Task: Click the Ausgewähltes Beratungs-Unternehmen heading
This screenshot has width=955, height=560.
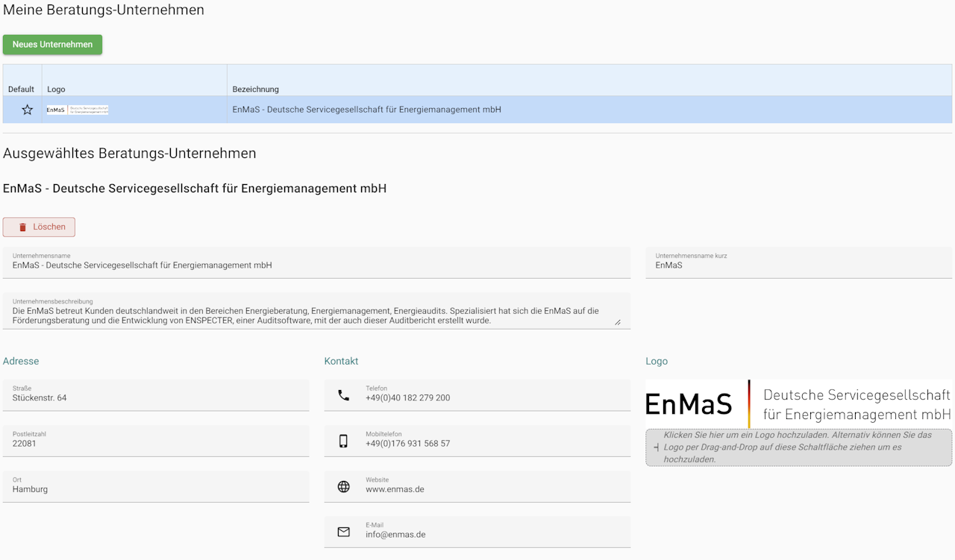Action: tap(130, 153)
